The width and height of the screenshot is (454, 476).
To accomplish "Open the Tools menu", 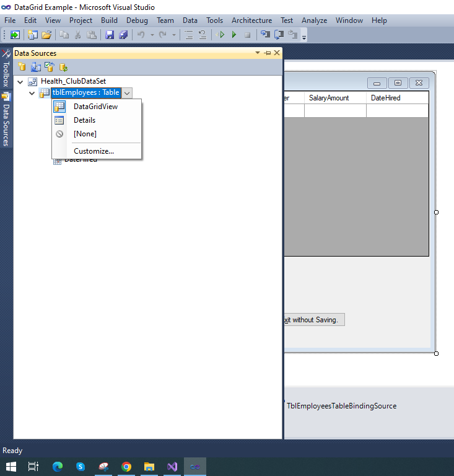I will (215, 20).
